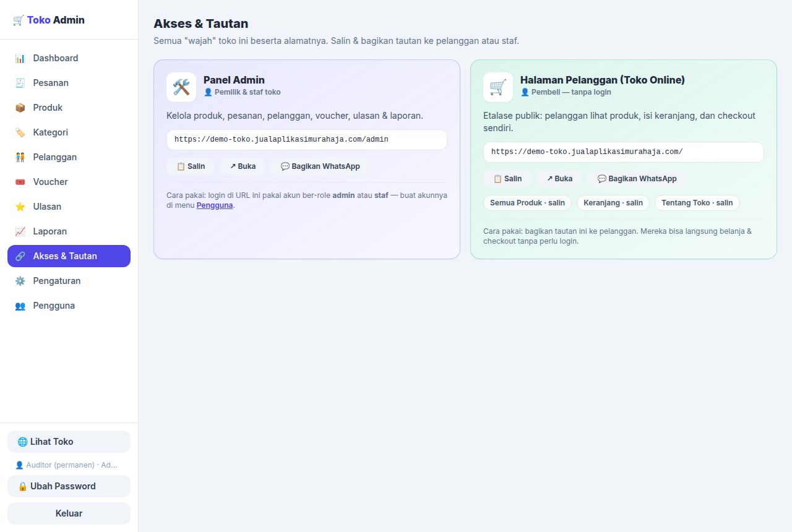
Task: Click the Halaman Pelanggan cart icon
Action: click(x=498, y=87)
